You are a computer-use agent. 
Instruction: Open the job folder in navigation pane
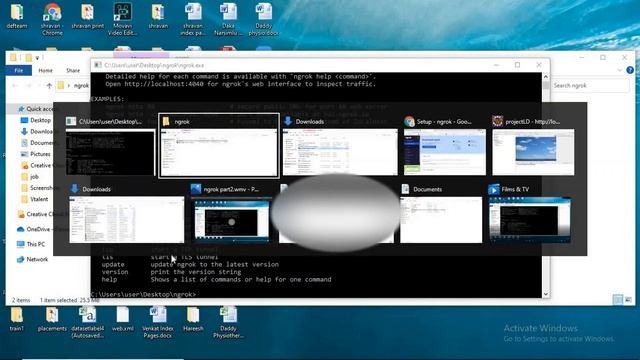click(34, 177)
